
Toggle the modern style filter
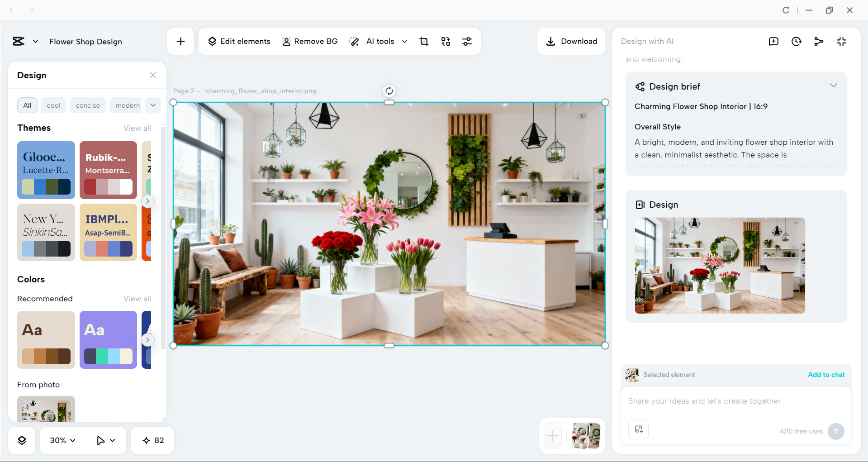(x=126, y=105)
